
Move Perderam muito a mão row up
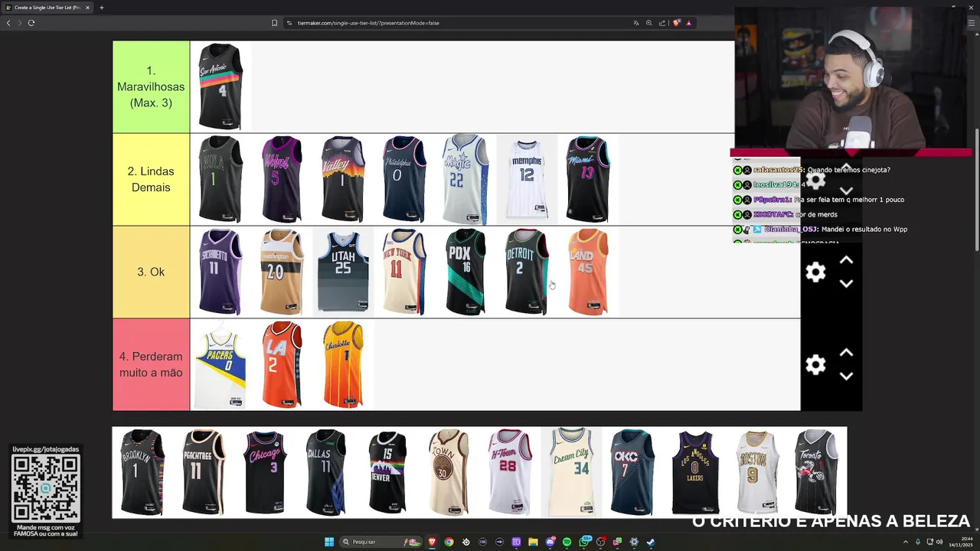click(846, 353)
